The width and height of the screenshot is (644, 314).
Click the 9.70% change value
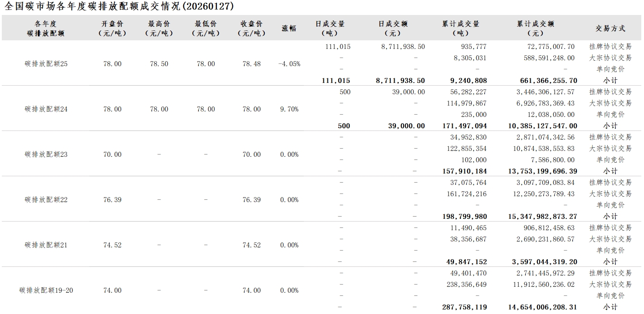289,109
